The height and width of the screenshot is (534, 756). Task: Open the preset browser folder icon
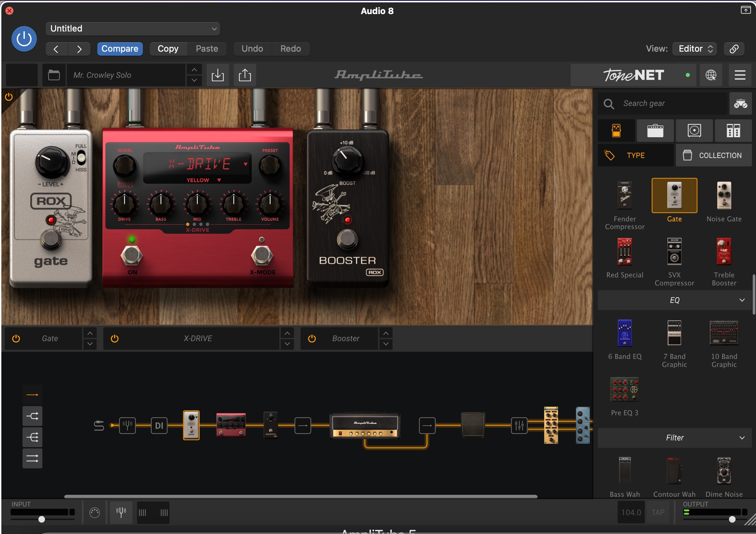54,75
